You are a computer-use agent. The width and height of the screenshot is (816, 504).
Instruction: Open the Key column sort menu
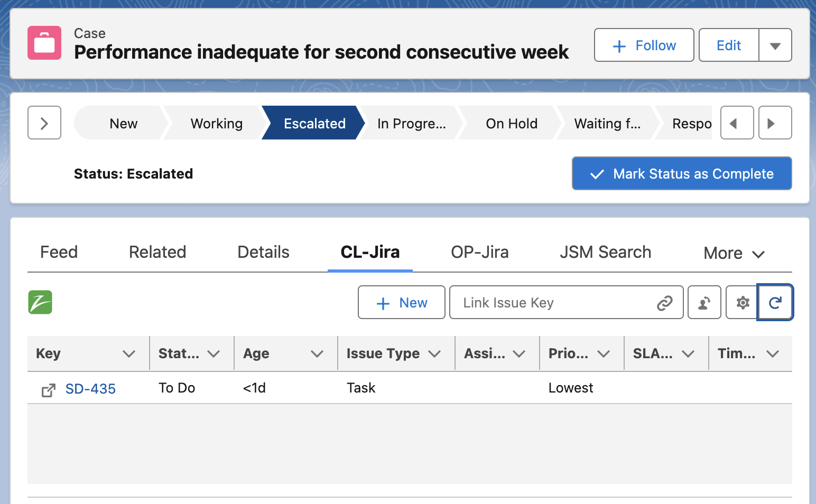(129, 354)
